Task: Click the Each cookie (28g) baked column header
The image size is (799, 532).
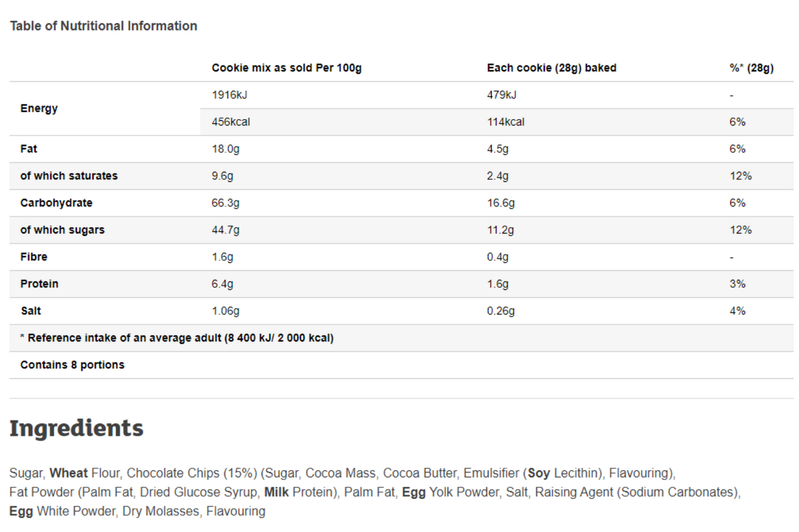Action: pos(552,68)
